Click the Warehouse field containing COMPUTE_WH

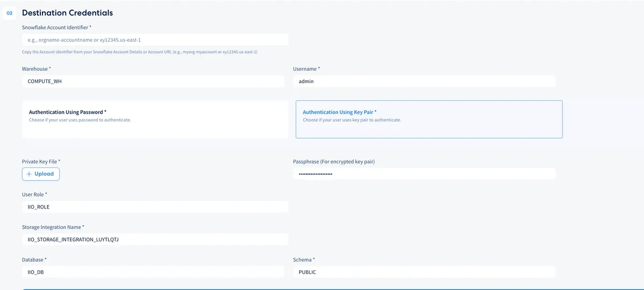[x=153, y=81]
